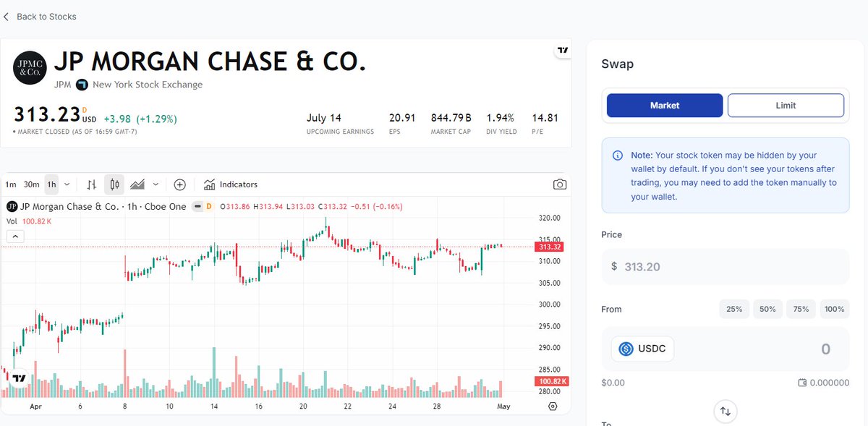This screenshot has width=868, height=426.
Task: Select the Limit swap tab
Action: pyautogui.click(x=786, y=105)
